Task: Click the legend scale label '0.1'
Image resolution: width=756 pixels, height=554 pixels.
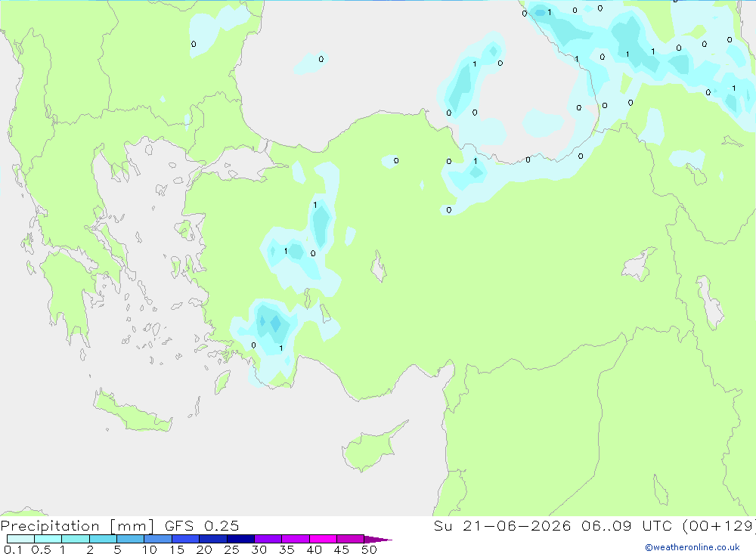Action: click(x=13, y=549)
